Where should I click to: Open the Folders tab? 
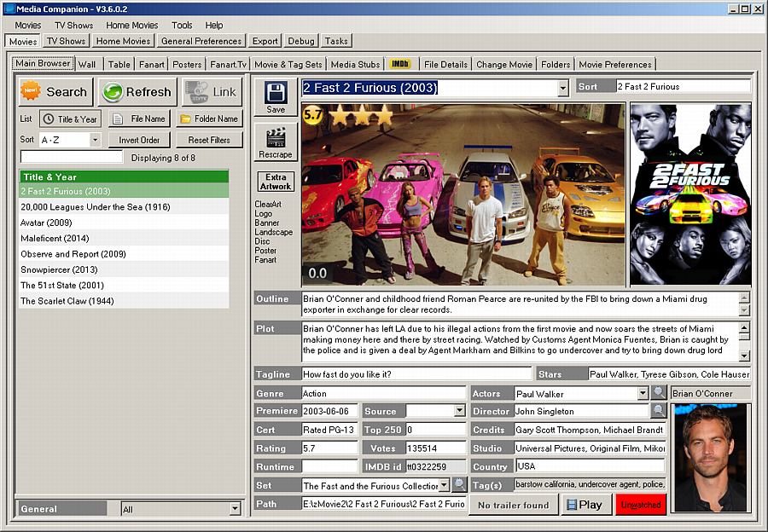[556, 64]
